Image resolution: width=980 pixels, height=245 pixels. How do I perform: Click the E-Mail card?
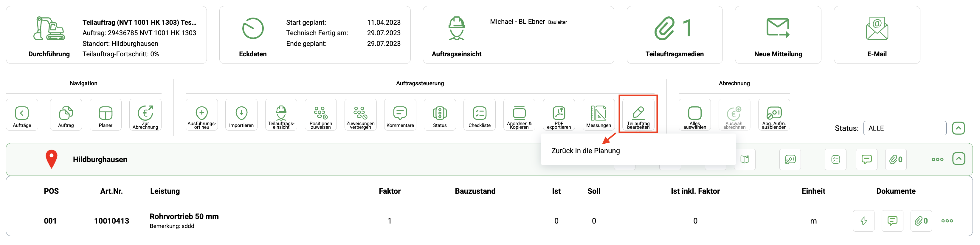tap(877, 35)
